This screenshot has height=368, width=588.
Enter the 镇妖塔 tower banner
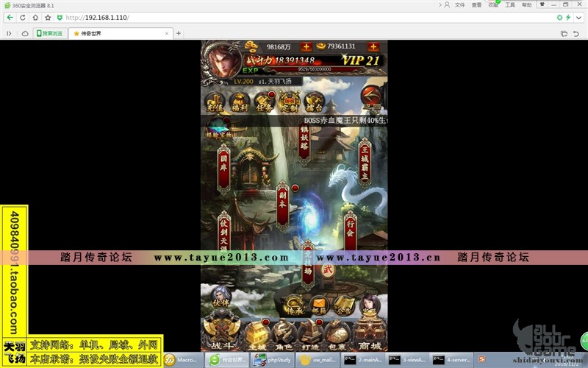coord(304,143)
